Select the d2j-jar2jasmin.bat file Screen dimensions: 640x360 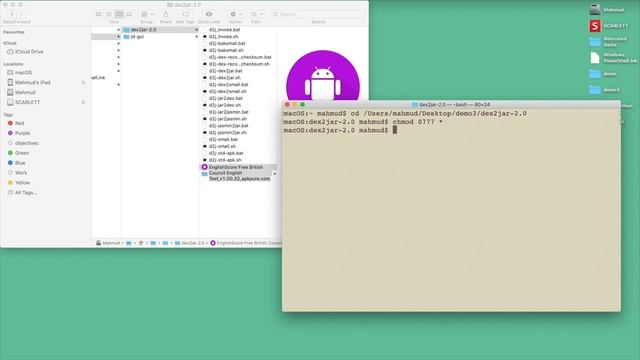[229, 112]
